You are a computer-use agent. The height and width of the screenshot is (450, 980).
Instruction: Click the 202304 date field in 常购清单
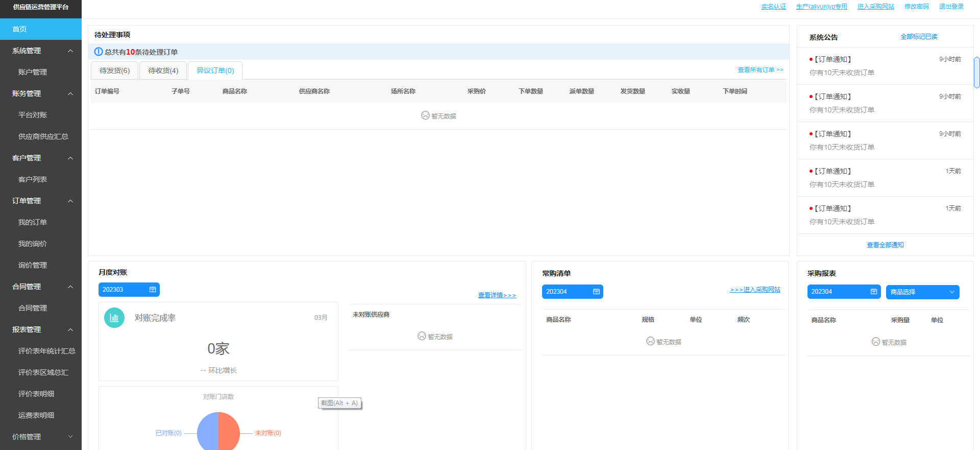573,292
